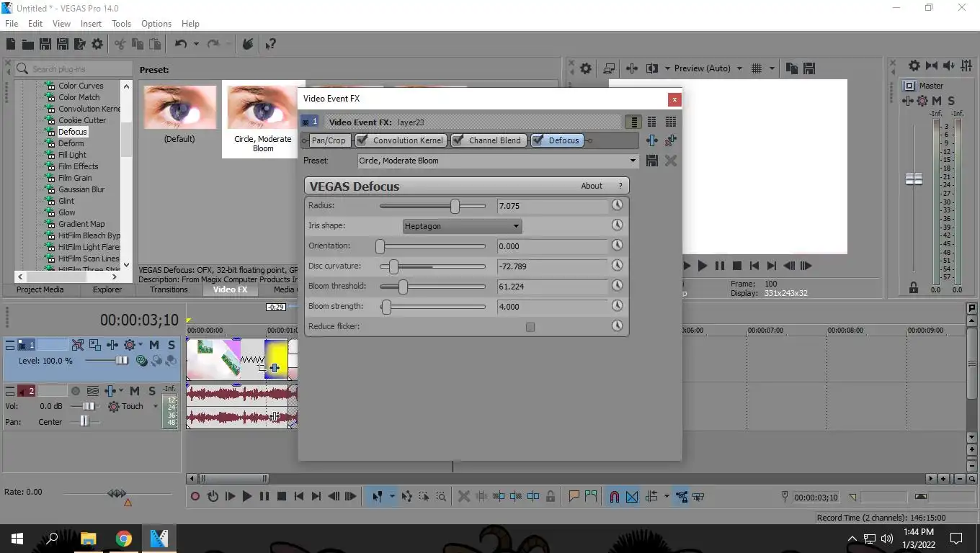The width and height of the screenshot is (980, 553).
Task: Click the Radius slider handle
Action: click(455, 206)
